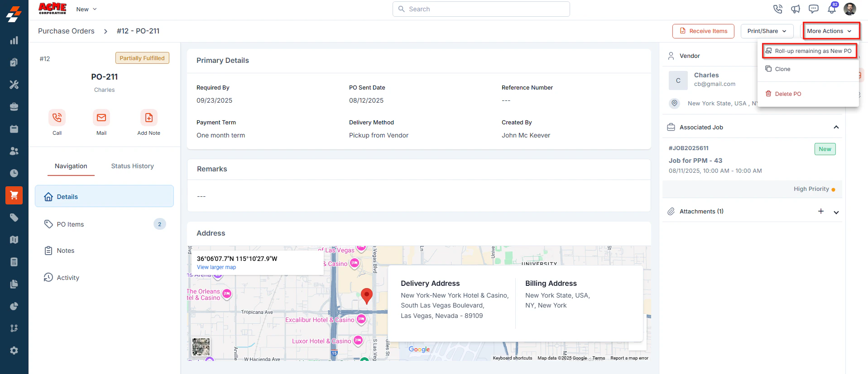Open the user profile avatar

pyautogui.click(x=850, y=9)
